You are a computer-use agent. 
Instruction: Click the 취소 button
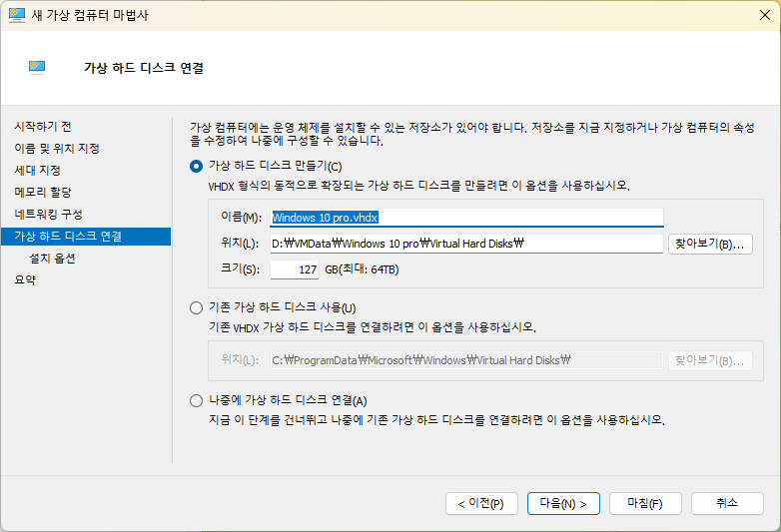(x=727, y=504)
